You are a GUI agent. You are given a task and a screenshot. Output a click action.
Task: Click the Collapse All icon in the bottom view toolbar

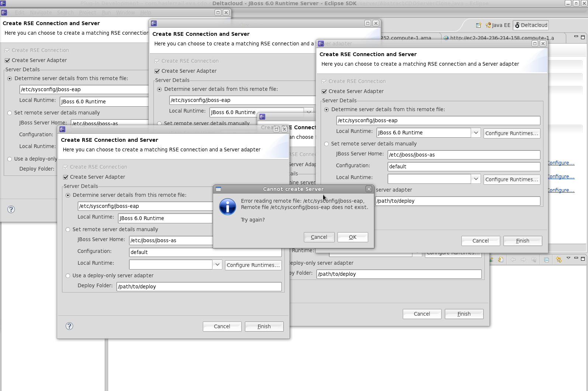coord(546,260)
